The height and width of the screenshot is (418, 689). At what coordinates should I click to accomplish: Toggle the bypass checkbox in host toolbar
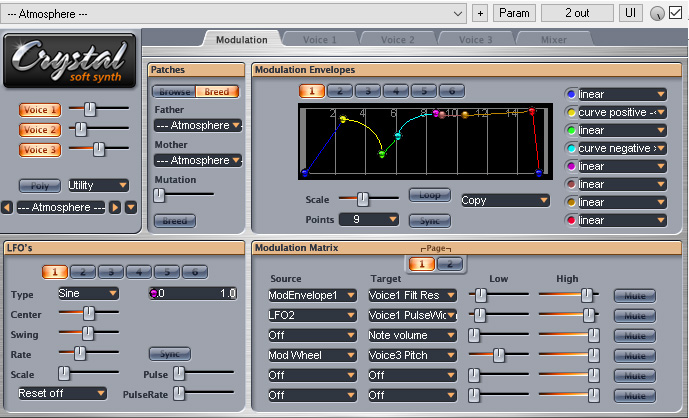pos(675,13)
